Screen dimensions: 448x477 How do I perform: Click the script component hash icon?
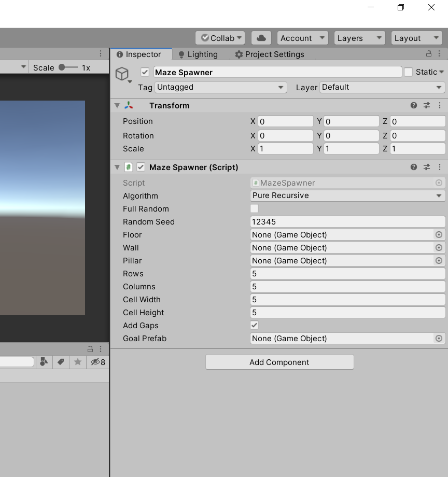129,167
